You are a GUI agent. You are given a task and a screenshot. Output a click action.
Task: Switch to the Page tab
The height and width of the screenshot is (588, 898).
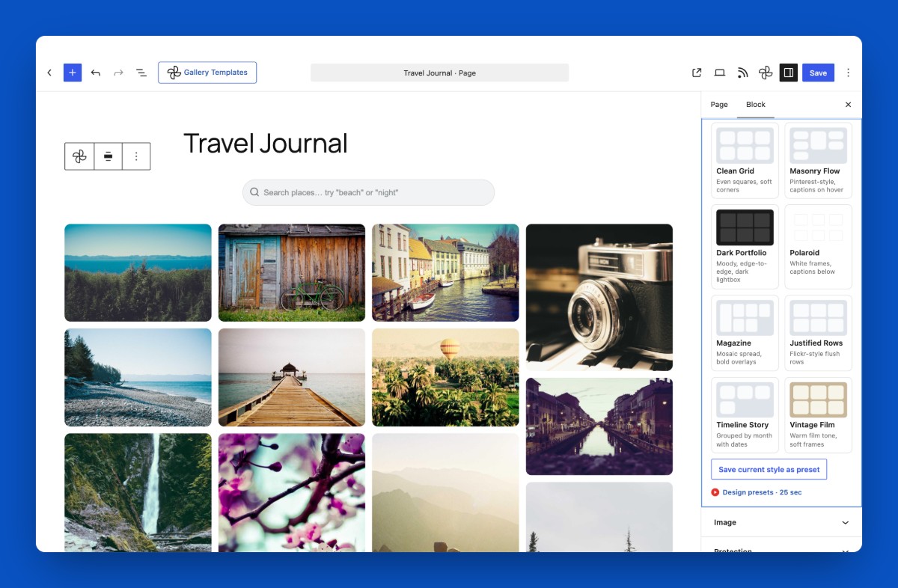(719, 105)
